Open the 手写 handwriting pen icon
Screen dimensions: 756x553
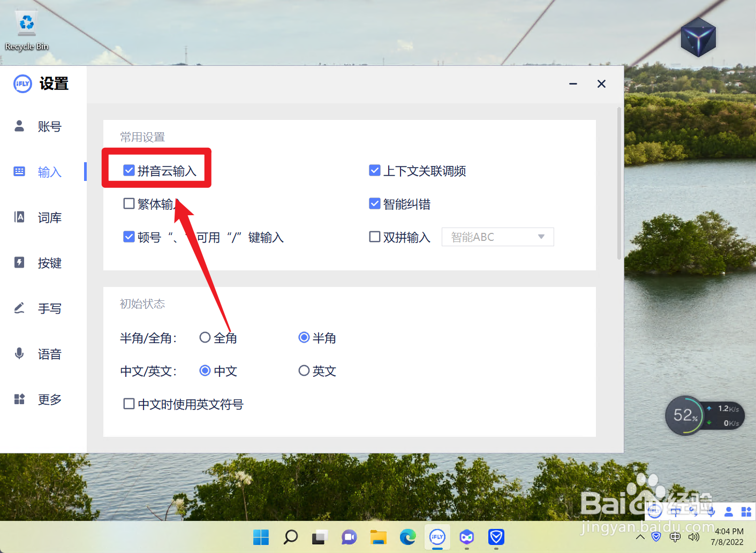19,308
